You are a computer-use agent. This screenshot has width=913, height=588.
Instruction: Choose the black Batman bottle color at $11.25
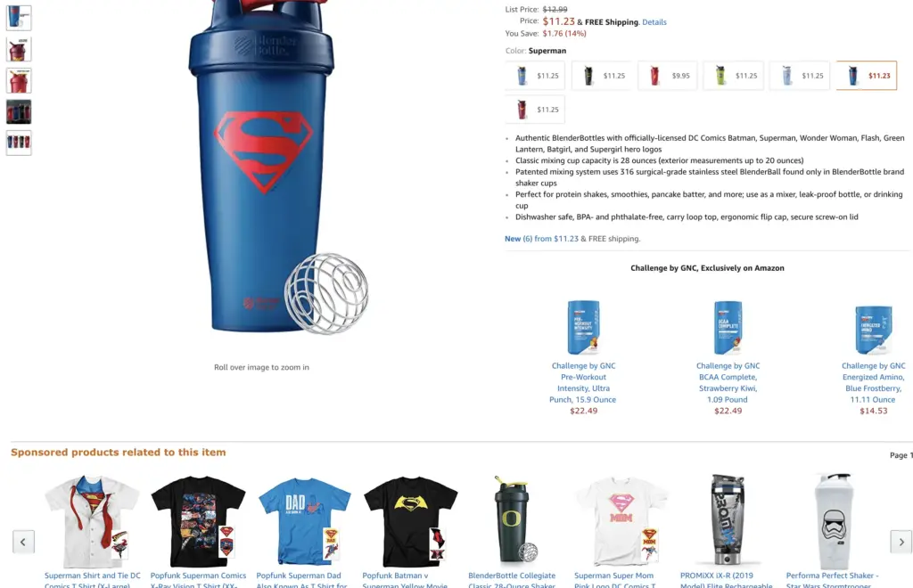[x=602, y=76]
